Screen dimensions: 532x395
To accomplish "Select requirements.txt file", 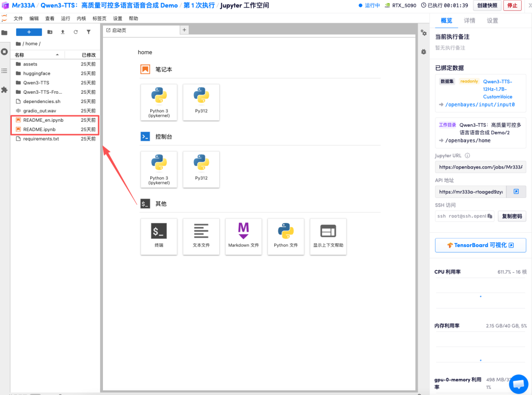I will pos(55,139).
